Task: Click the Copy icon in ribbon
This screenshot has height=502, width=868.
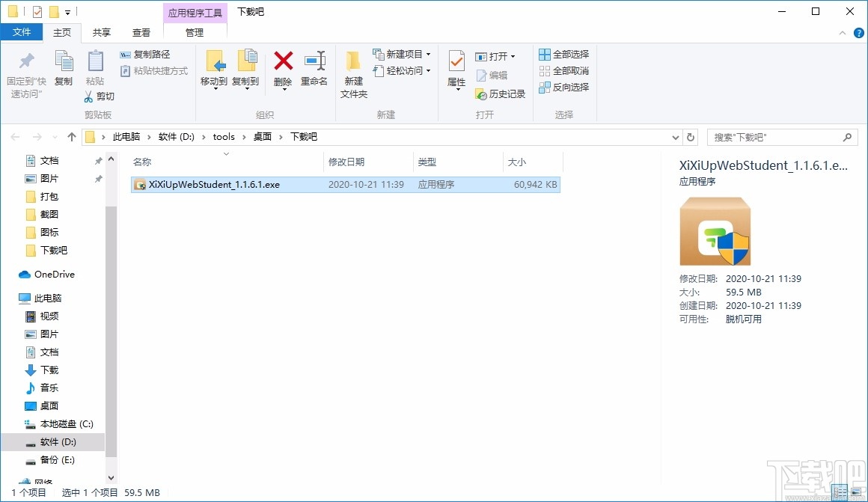Action: (64, 61)
